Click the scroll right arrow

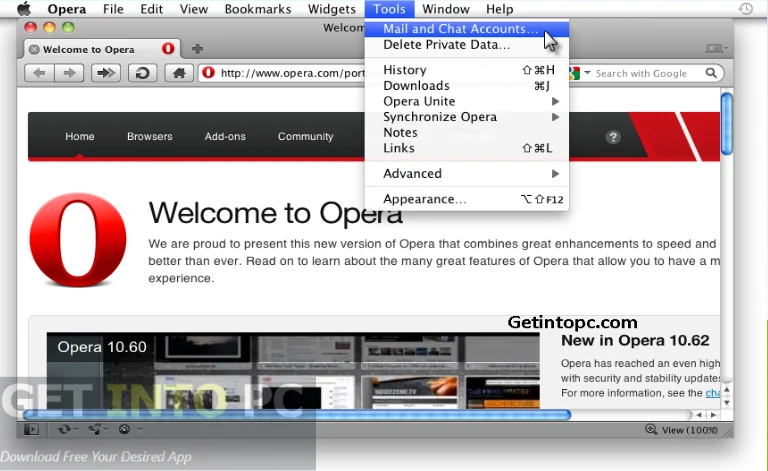tap(713, 415)
